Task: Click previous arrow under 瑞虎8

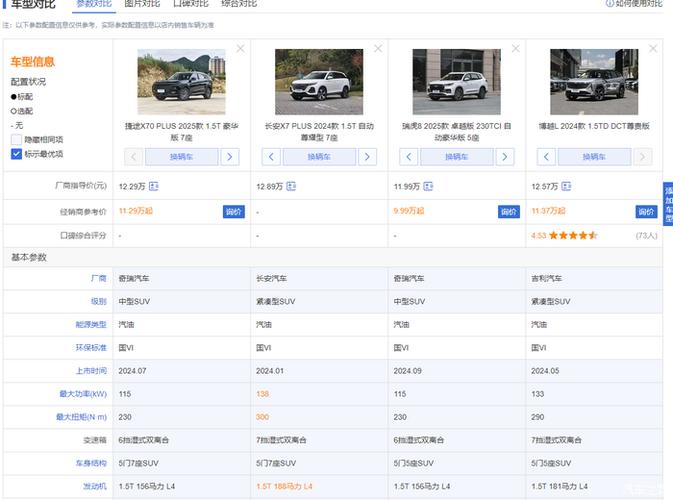Action: [x=409, y=157]
